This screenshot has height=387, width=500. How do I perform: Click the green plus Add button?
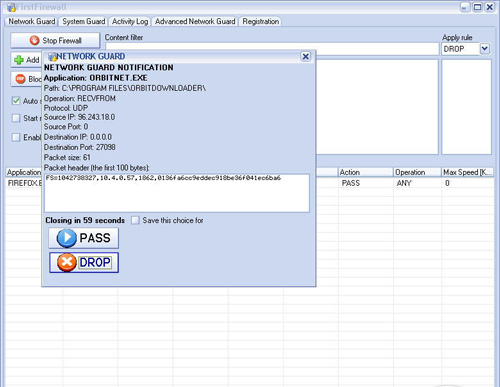[x=26, y=60]
